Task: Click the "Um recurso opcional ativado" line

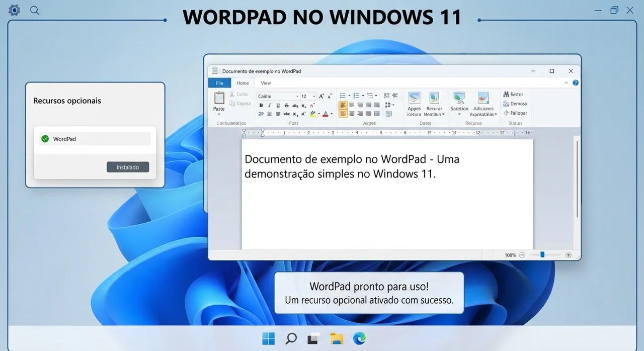Action: click(369, 300)
